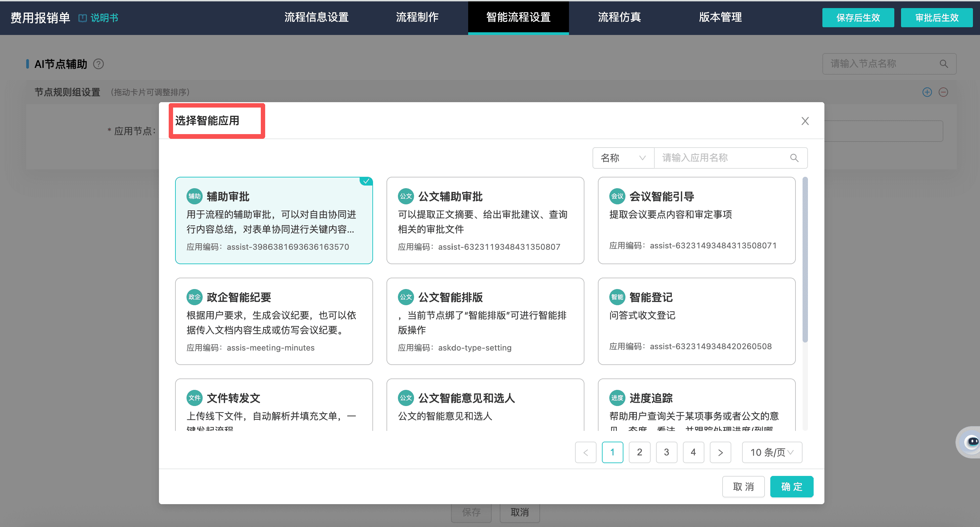Viewport: 980px width, 527px height.
Task: Click code askdo-type-setting
Action: tap(475, 348)
